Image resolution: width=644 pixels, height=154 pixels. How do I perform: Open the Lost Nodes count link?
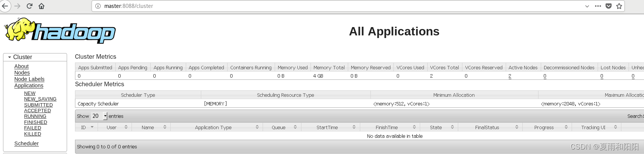click(x=602, y=76)
